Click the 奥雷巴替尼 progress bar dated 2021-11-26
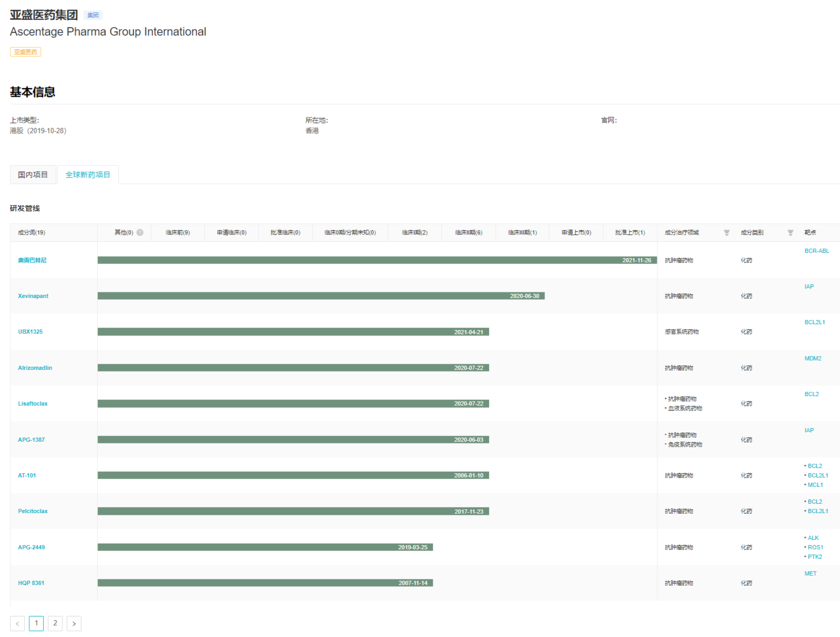 coord(377,260)
